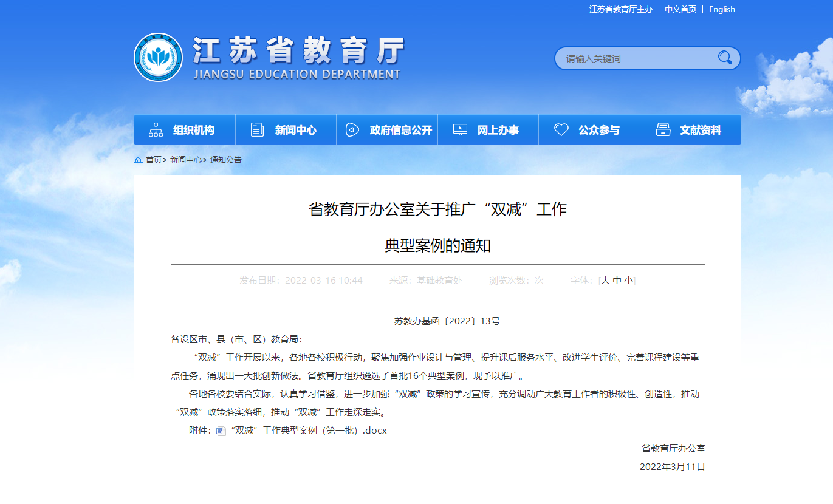Click the magnifying glass search icon
The width and height of the screenshot is (833, 504).
(x=725, y=58)
